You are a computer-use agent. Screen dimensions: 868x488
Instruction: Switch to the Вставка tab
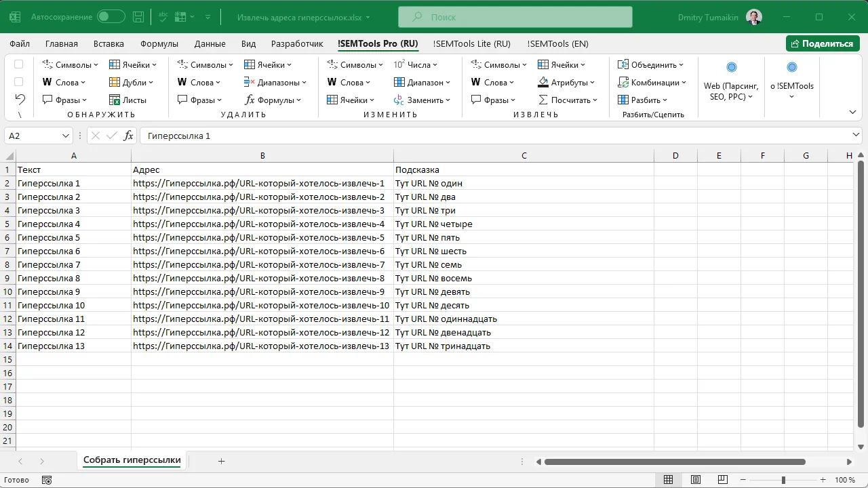[x=108, y=44]
